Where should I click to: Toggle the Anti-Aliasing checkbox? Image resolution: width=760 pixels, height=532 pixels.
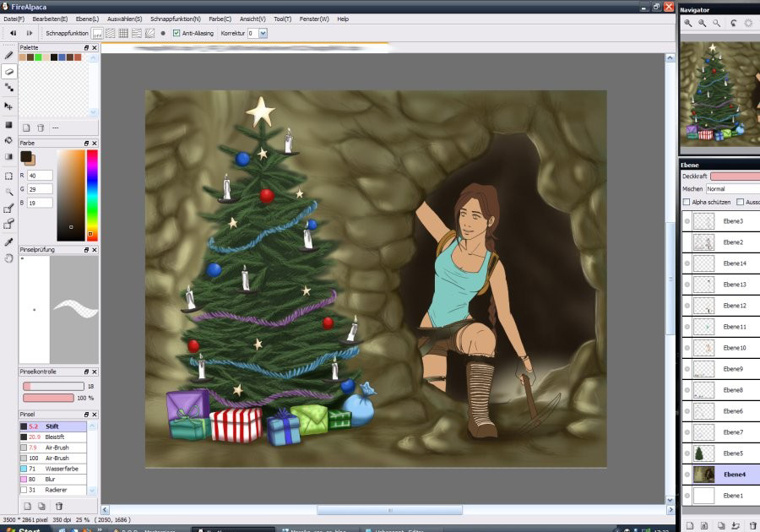(176, 34)
